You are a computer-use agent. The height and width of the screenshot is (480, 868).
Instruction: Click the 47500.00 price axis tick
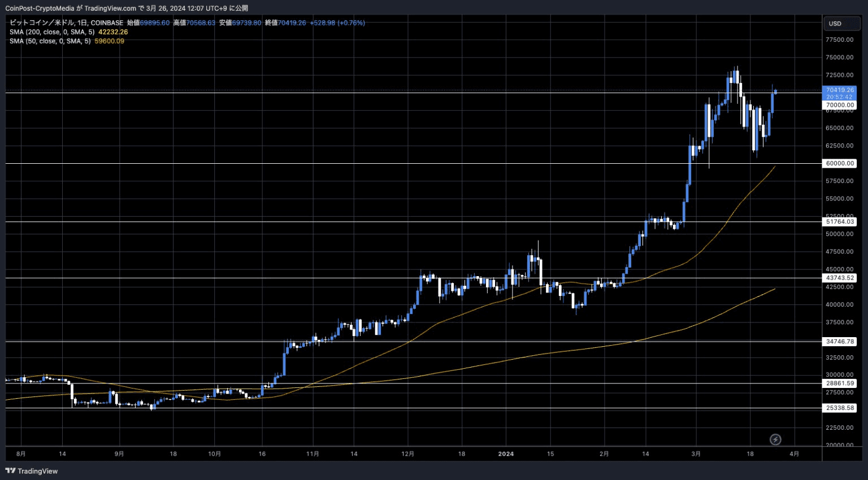tap(839, 251)
